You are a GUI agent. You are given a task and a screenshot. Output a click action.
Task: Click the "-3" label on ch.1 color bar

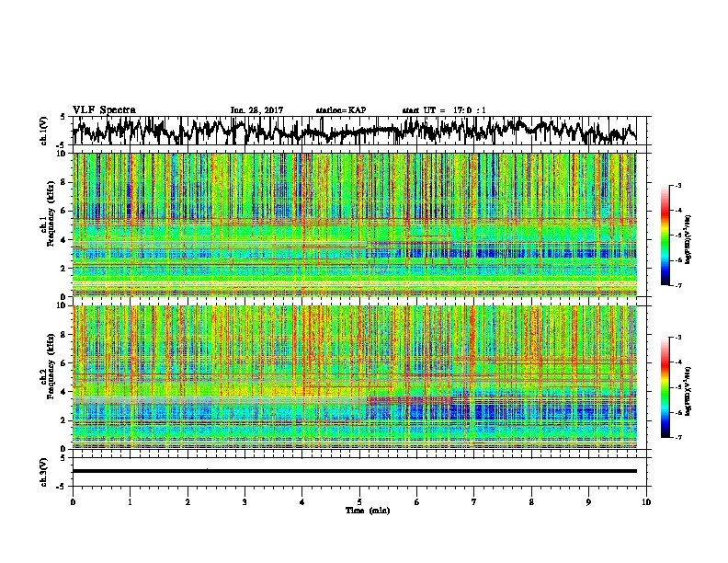pos(678,186)
